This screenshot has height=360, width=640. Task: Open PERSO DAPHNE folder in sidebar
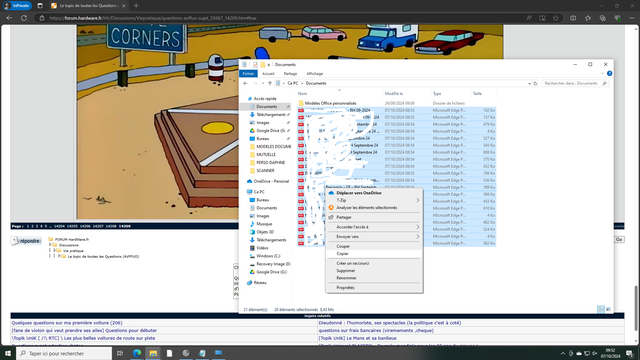(x=270, y=162)
